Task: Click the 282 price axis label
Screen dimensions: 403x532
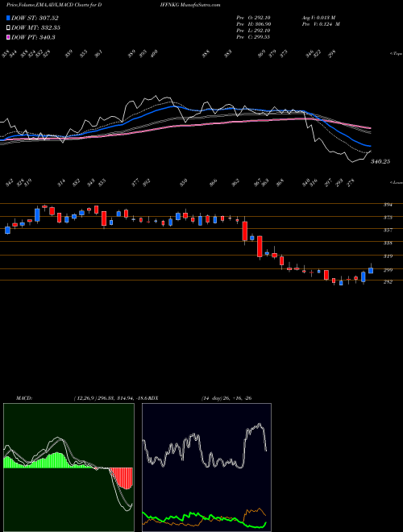Action: 388,281
